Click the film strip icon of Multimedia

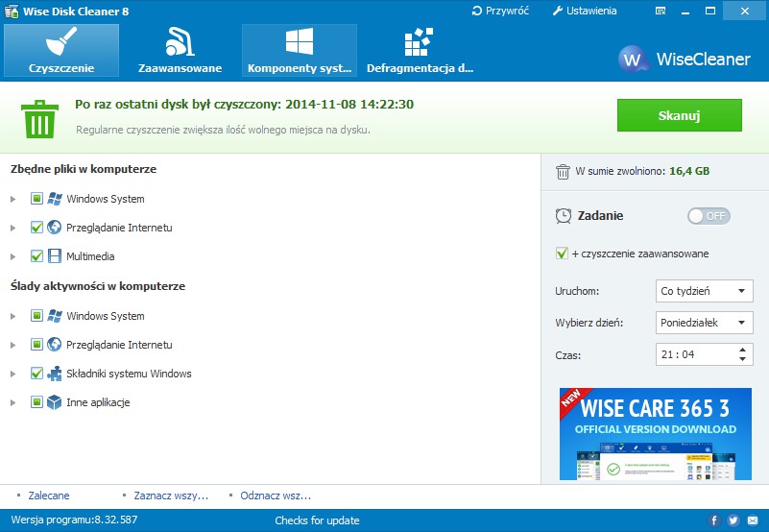coord(55,256)
